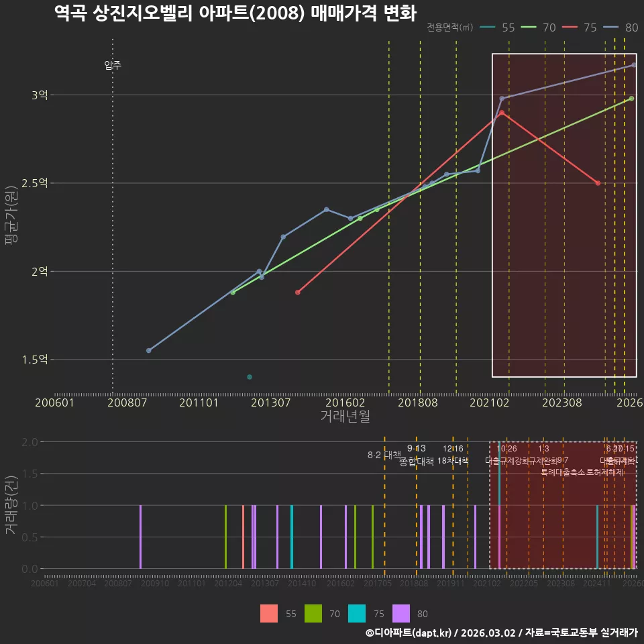The width and height of the screenshot is (644, 644).
Task: Click the red 75 data point at 2.5억
Action: (x=598, y=183)
